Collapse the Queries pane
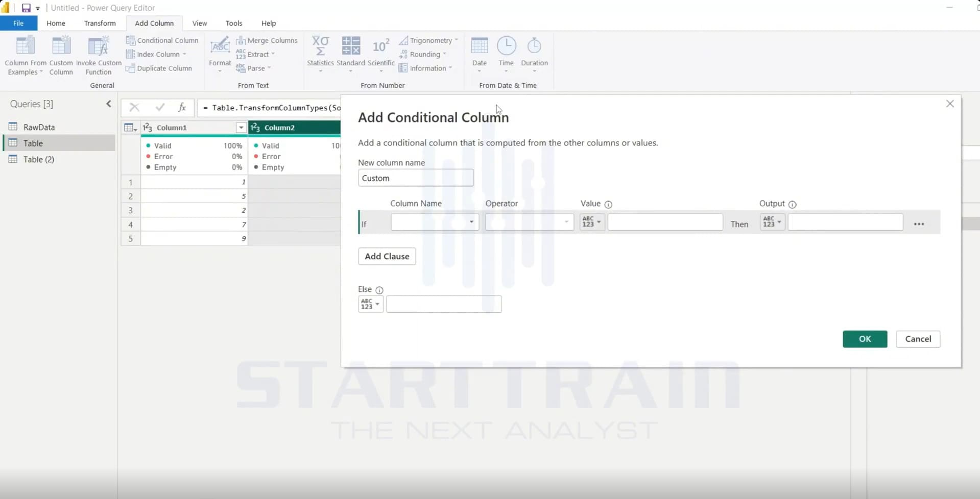The width and height of the screenshot is (980, 499). click(109, 104)
